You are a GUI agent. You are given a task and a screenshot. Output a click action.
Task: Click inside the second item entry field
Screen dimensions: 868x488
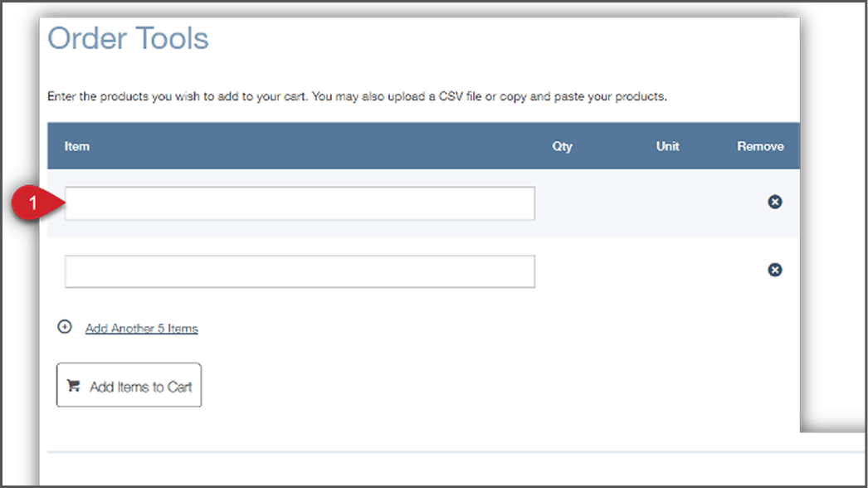click(x=299, y=271)
